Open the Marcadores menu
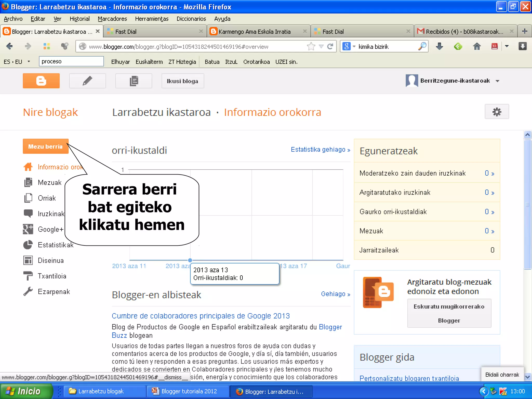The width and height of the screenshot is (532, 399). coord(112,19)
